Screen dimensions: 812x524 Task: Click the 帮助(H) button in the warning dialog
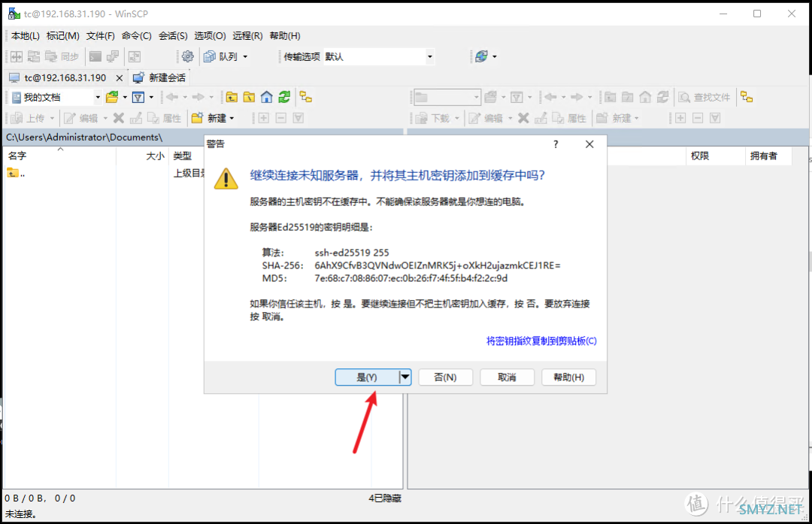click(x=568, y=377)
